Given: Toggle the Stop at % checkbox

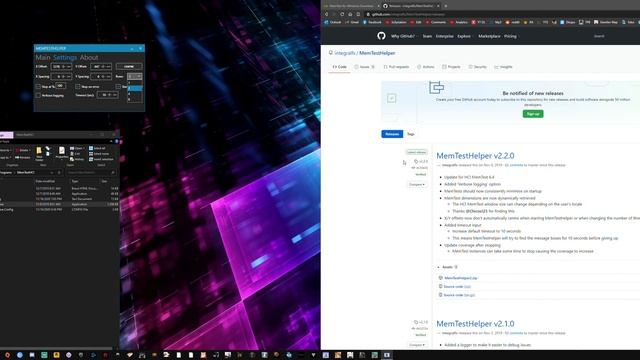Looking at the screenshot, I should (38, 87).
